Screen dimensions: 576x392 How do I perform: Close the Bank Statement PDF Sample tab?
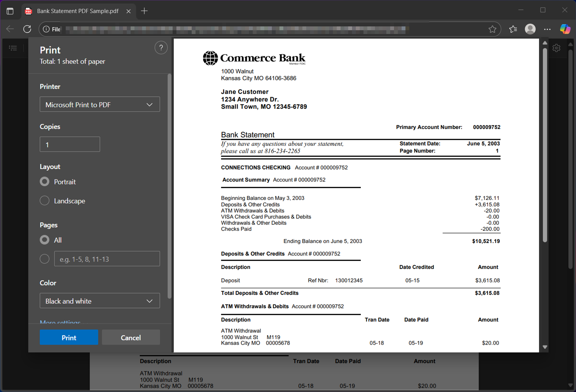128,11
